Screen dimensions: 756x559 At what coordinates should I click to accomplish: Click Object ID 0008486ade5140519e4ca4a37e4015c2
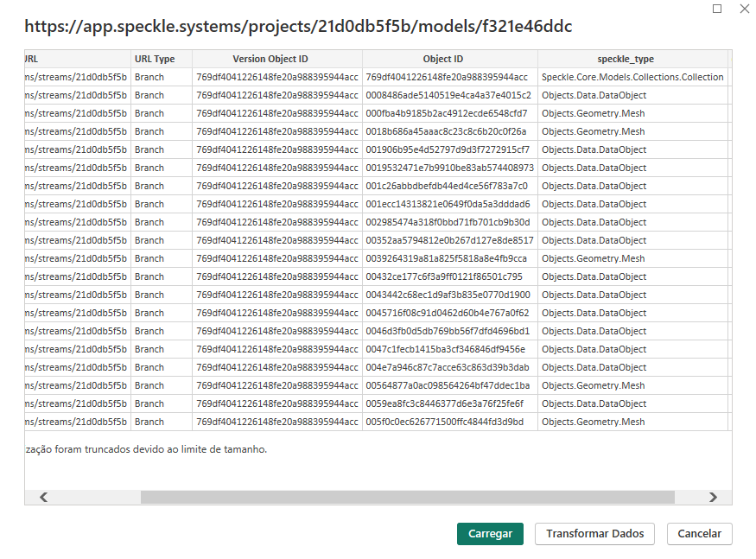coord(448,96)
